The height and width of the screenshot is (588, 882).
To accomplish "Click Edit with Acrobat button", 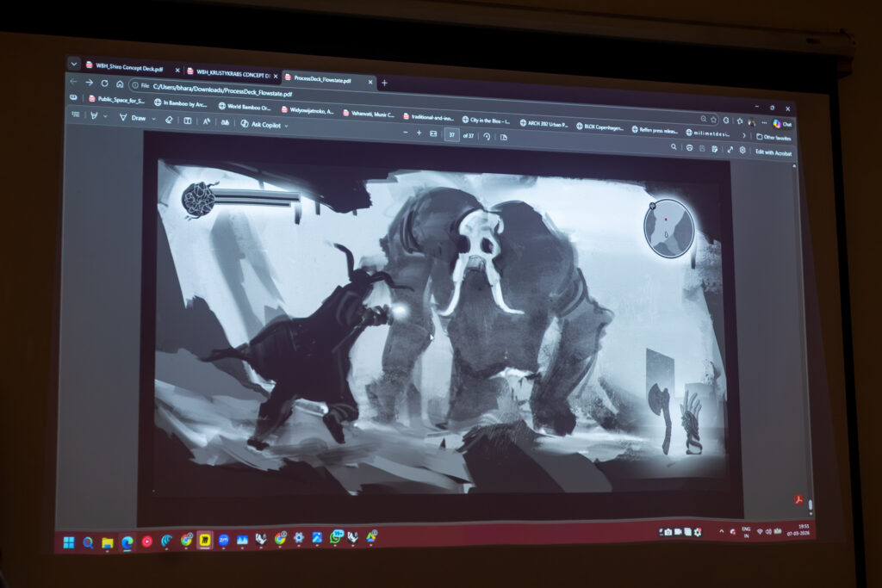I will pyautogui.click(x=773, y=152).
